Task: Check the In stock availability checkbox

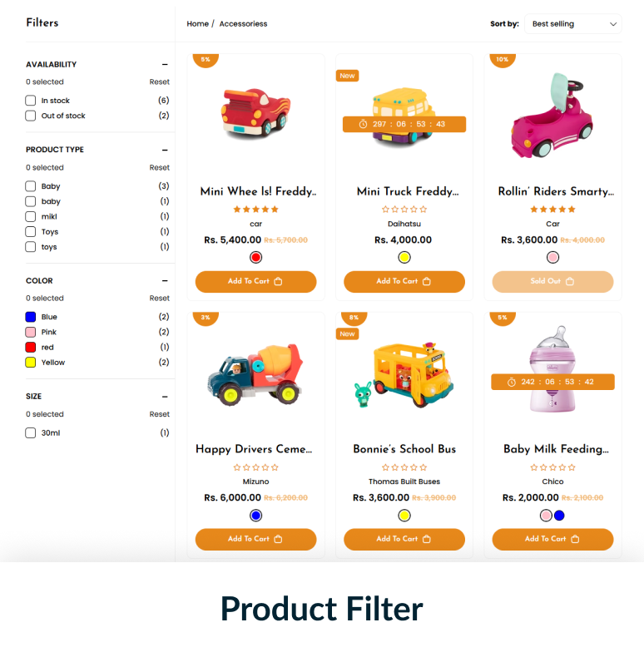Action: 30,100
